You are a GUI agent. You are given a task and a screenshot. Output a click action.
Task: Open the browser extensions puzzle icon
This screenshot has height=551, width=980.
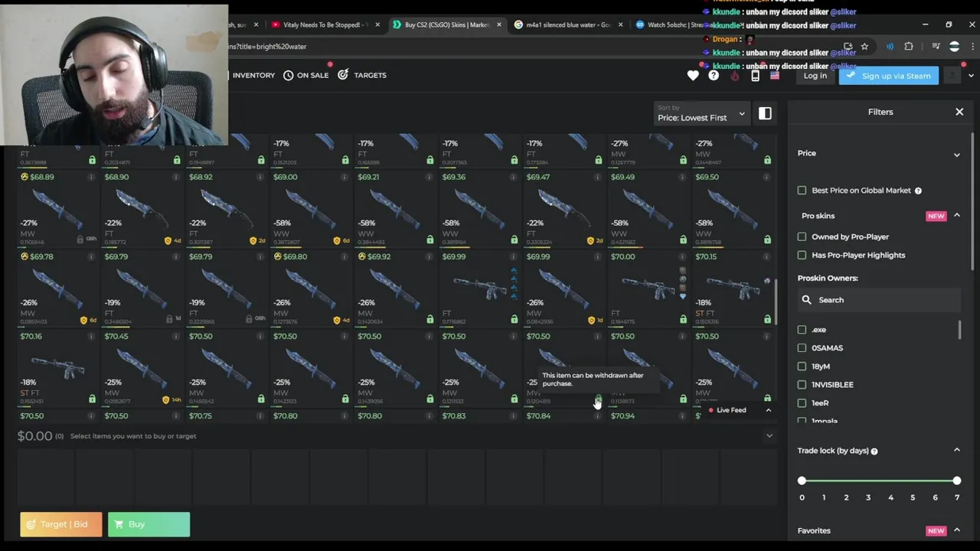[x=909, y=47]
